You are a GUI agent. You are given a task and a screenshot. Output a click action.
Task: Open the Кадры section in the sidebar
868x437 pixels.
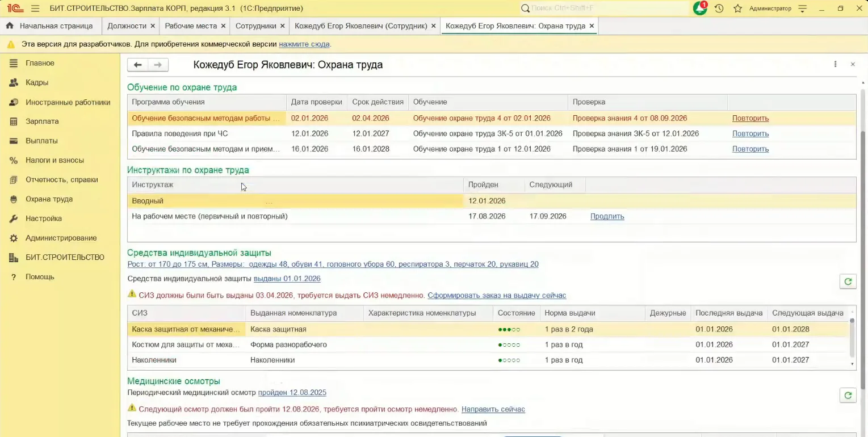pyautogui.click(x=37, y=82)
